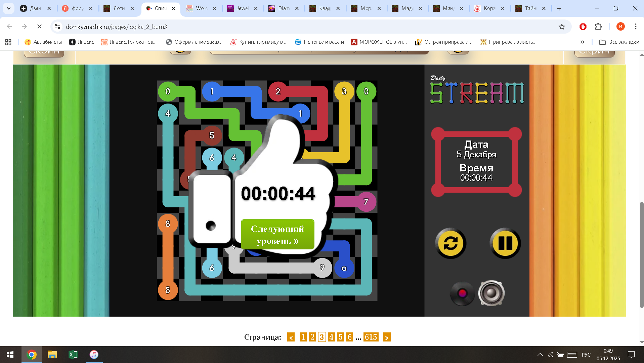Image resolution: width=644 pixels, height=363 pixels.
Task: Bookmark this page with the star icon
Action: click(x=561, y=27)
